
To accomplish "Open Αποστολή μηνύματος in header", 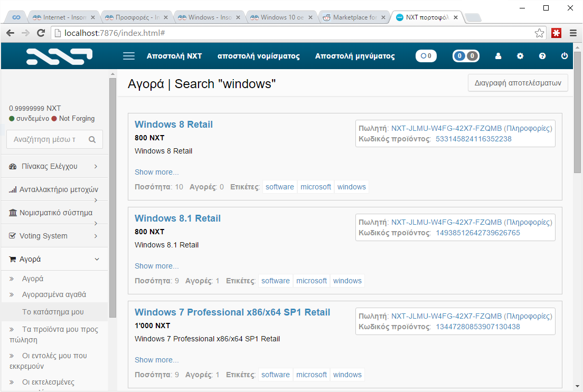I will 355,56.
